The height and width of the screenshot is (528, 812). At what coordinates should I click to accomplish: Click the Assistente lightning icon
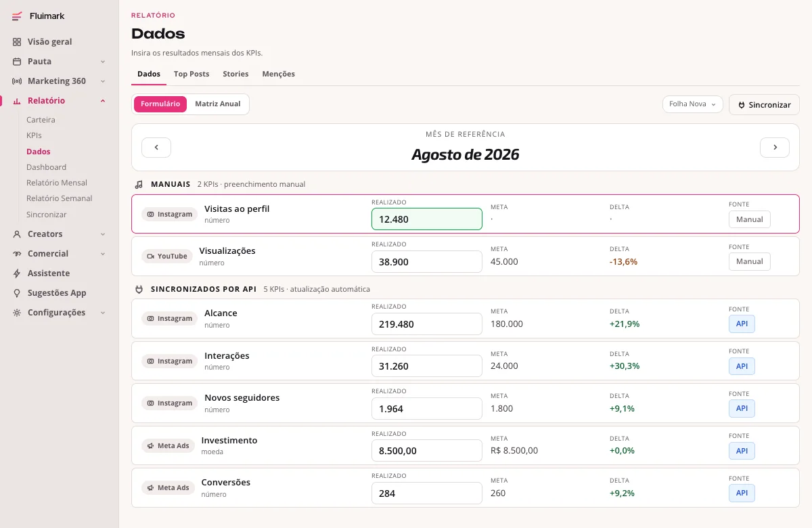coord(17,273)
